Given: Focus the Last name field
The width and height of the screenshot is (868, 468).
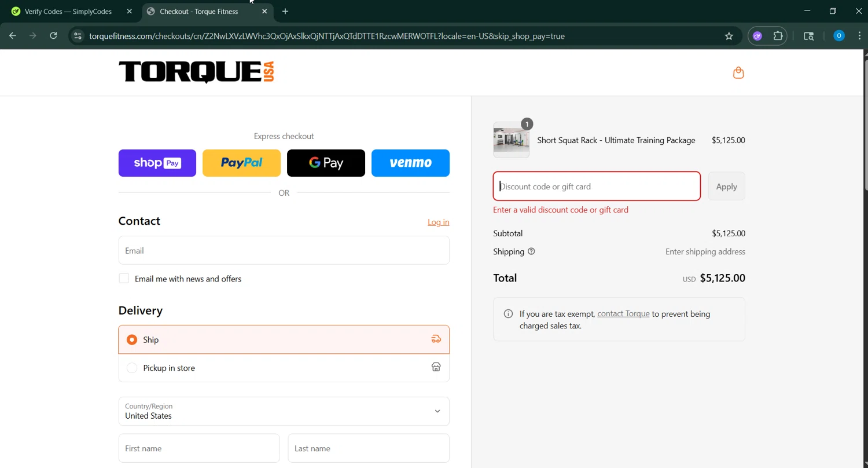Looking at the screenshot, I should 369,448.
